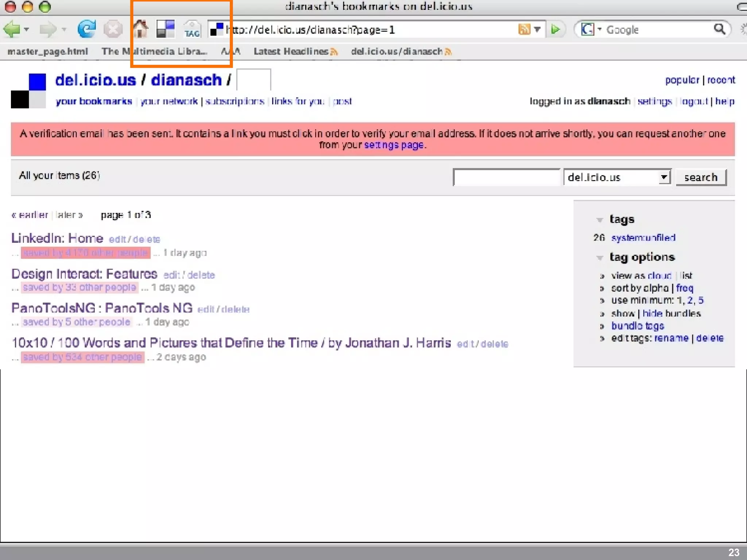Open the del.icio.us bookmarks toolbar icon

tap(165, 29)
